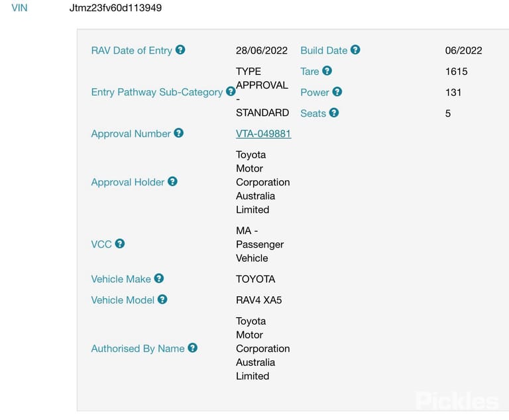Show help for Approval Holder
509x420 pixels.
point(172,181)
